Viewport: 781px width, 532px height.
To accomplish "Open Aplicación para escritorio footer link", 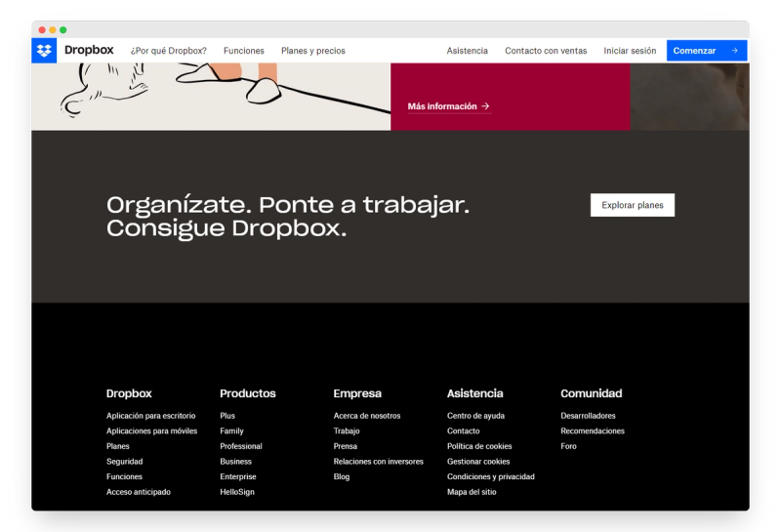I will click(151, 416).
